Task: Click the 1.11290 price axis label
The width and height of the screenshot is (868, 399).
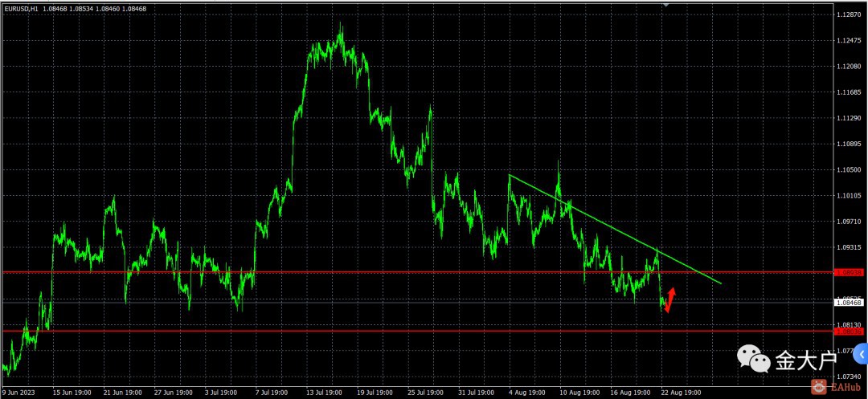Action: click(850, 118)
